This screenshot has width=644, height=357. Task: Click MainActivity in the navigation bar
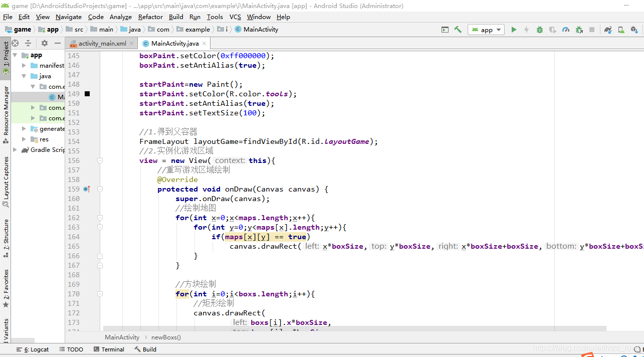[256, 30]
